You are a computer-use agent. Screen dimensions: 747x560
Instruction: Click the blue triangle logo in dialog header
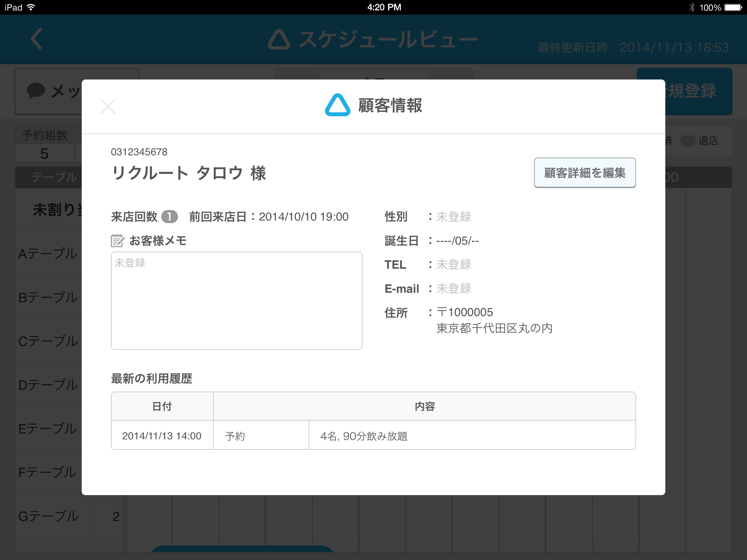click(x=337, y=105)
